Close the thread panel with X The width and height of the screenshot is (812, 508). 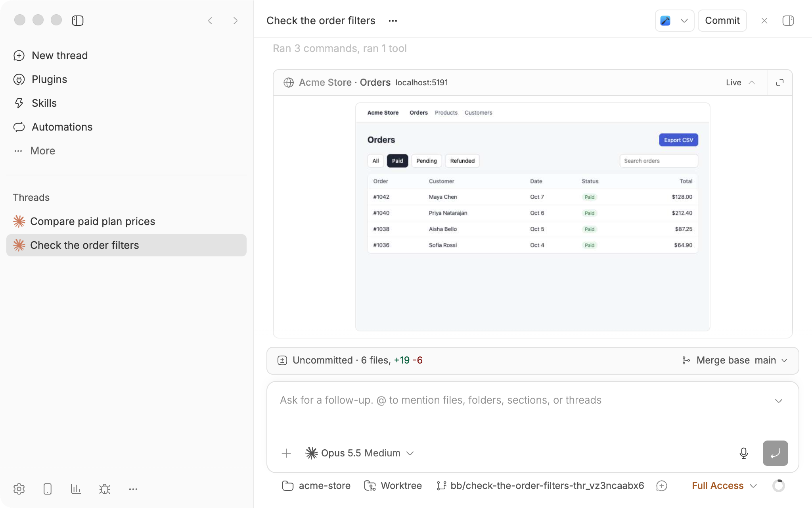(x=764, y=21)
